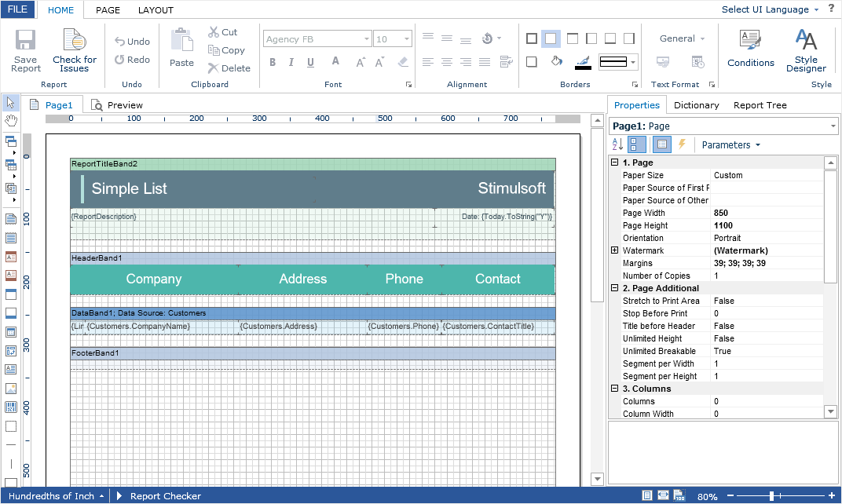This screenshot has height=504, width=842.
Task: Apply right border only
Action: point(629,38)
